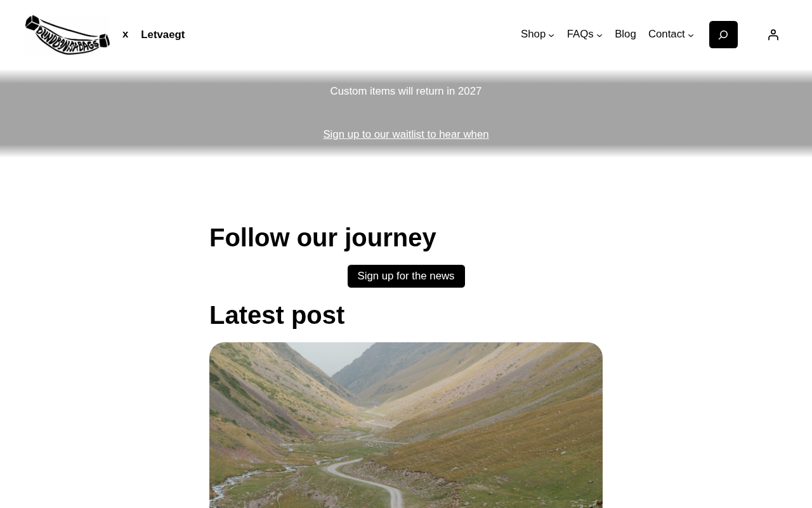Click the bag logo image

point(67,35)
